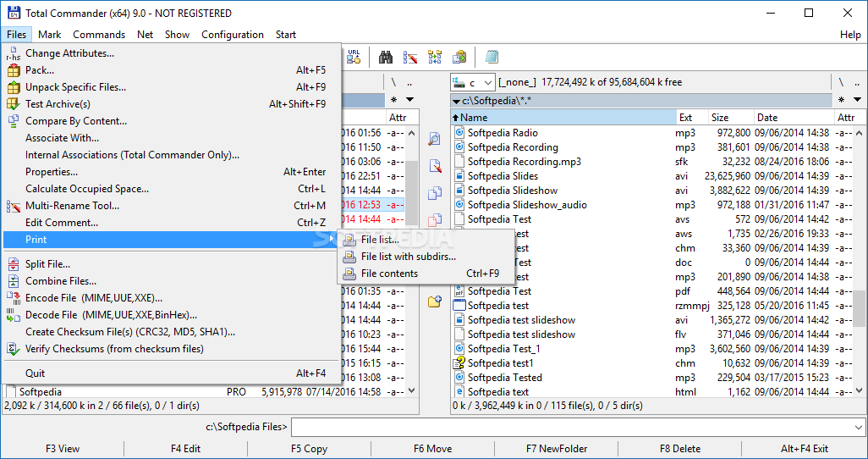Open the right panel favorites asterisk button
The height and width of the screenshot is (459, 868).
842,100
